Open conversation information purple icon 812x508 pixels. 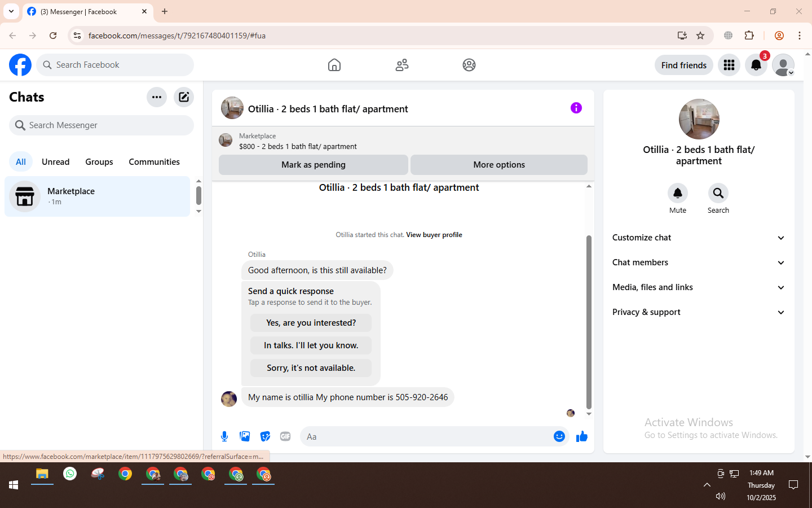click(x=576, y=108)
